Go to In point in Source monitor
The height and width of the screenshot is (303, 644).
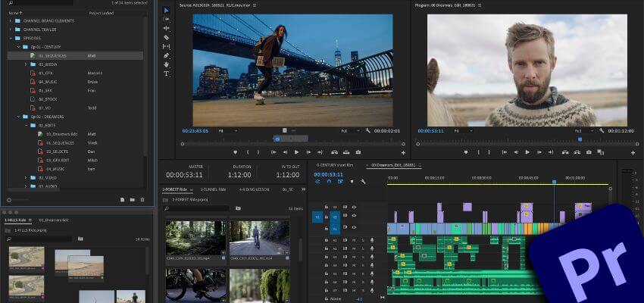point(274,152)
